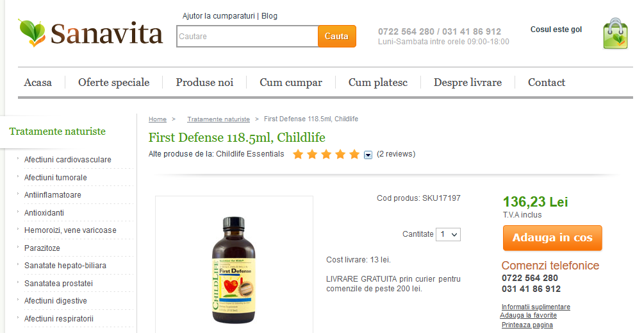Open the Afectiuni cardiovasculare category
644x333 pixels.
tap(68, 160)
